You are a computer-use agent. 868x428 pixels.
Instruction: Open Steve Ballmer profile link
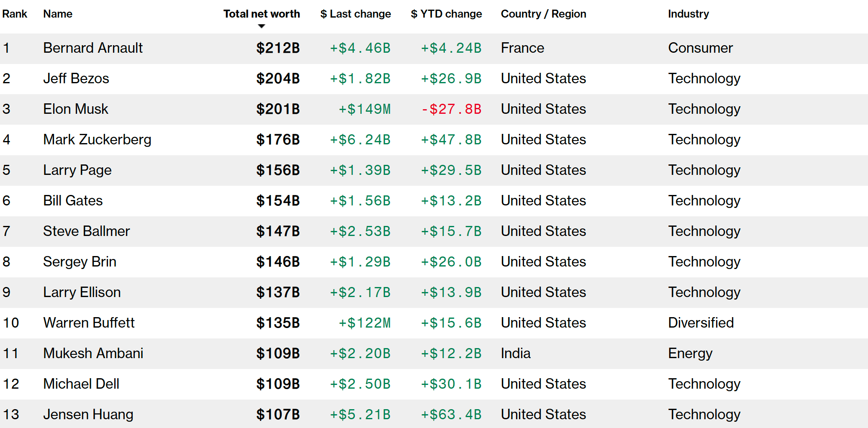click(x=87, y=231)
